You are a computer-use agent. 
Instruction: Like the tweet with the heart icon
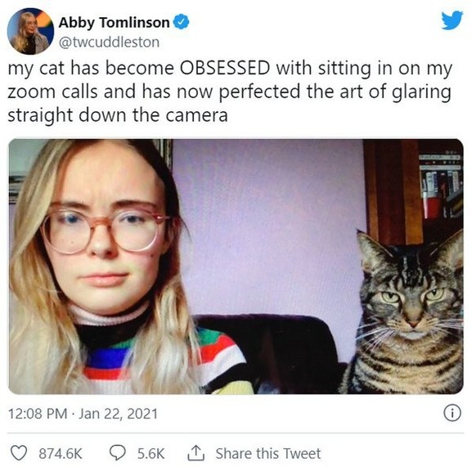click(19, 452)
